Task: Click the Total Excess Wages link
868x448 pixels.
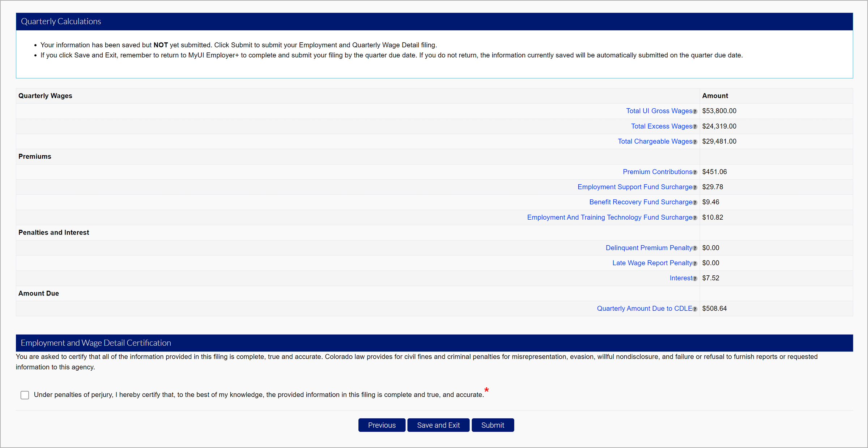Action: 661,126
